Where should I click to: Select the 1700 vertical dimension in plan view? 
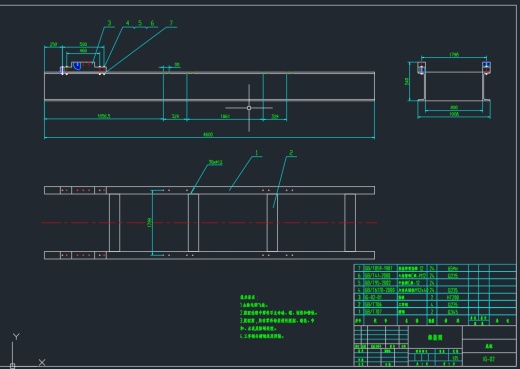point(149,223)
